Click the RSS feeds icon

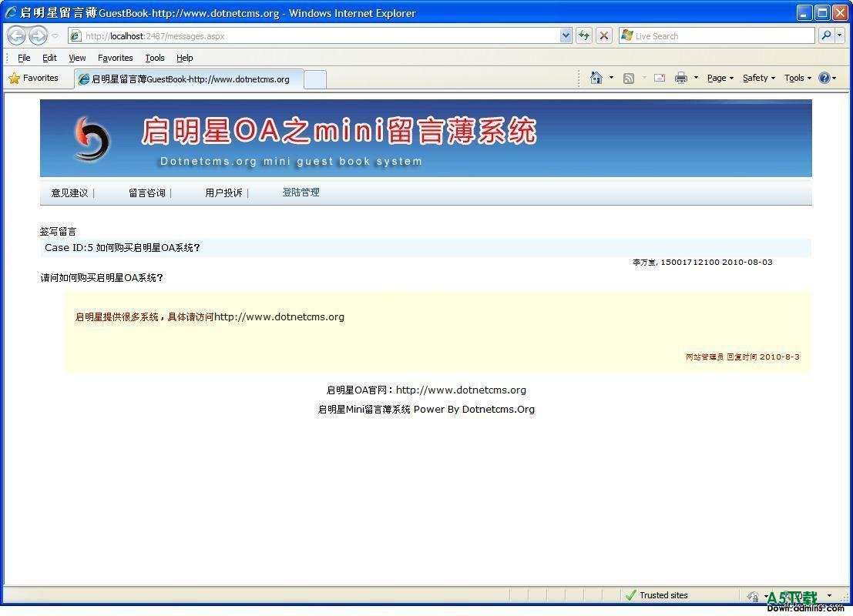pos(629,79)
